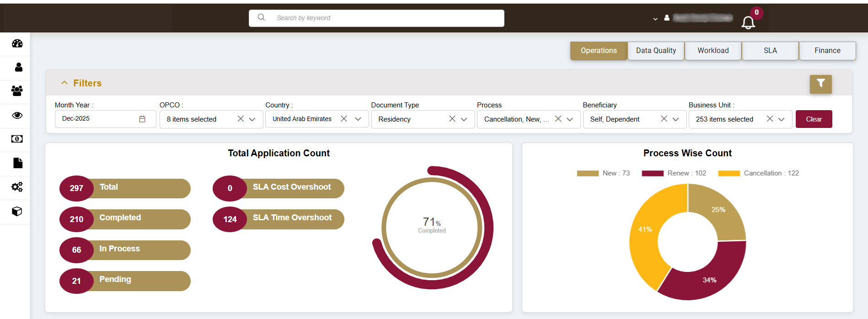The width and height of the screenshot is (868, 319).
Task: Click the Clear filters button
Action: tap(814, 119)
